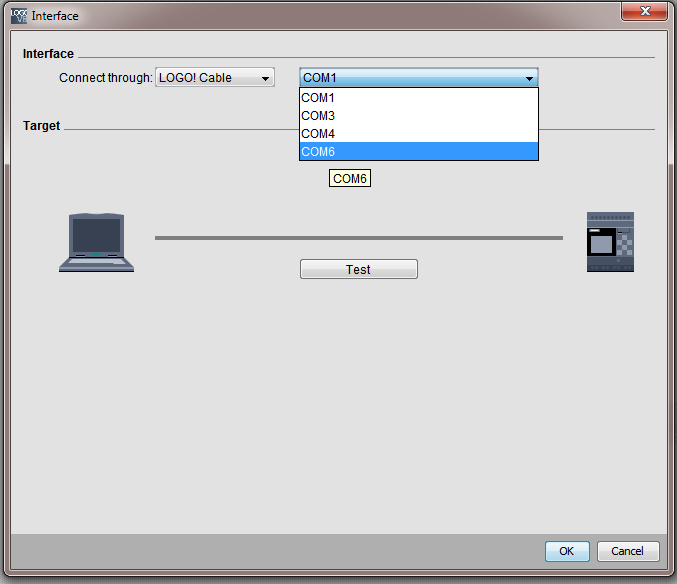Click the Test connection button
The height and width of the screenshot is (584, 677).
(x=359, y=269)
